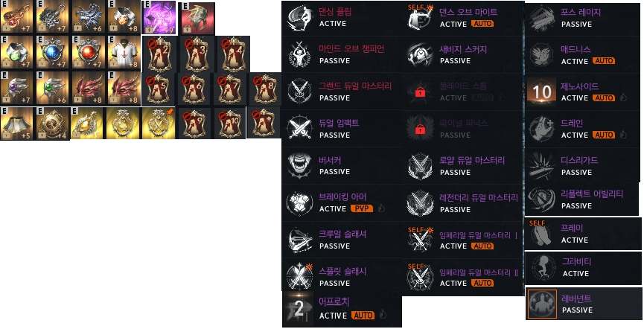Click the 크루얼 슬래셔 skill icon
The height and width of the screenshot is (329, 644).
300,240
